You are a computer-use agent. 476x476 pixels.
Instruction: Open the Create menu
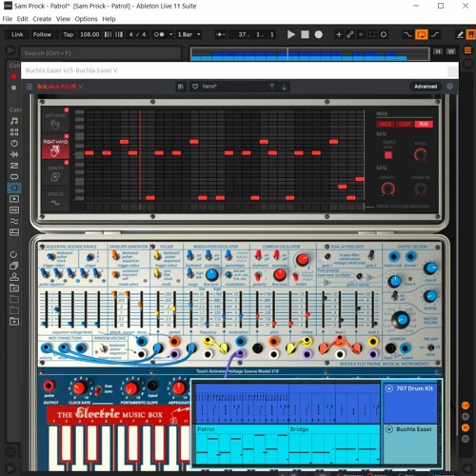click(42, 19)
